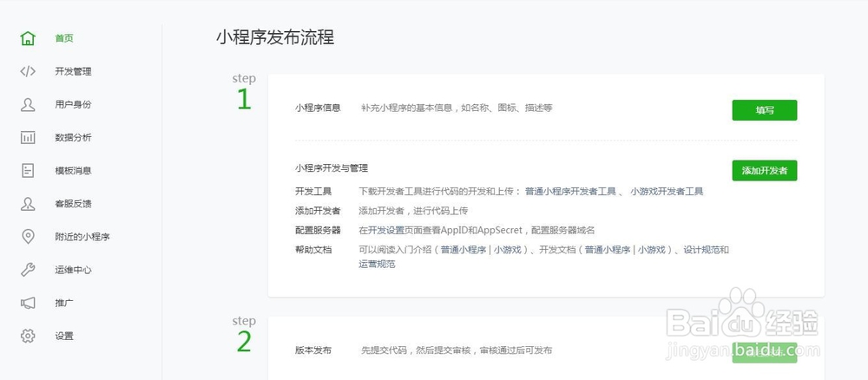Click the data analysis chart icon

tap(28, 138)
